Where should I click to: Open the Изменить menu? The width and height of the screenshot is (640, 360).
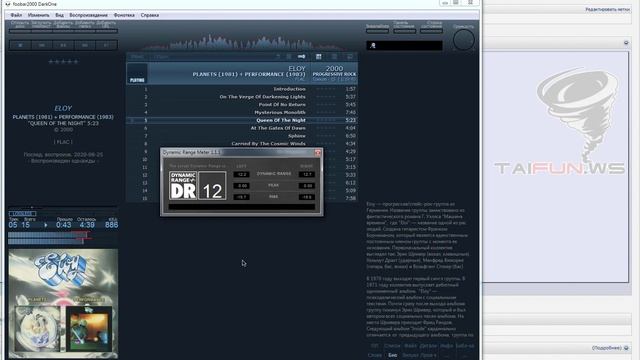pyautogui.click(x=38, y=15)
